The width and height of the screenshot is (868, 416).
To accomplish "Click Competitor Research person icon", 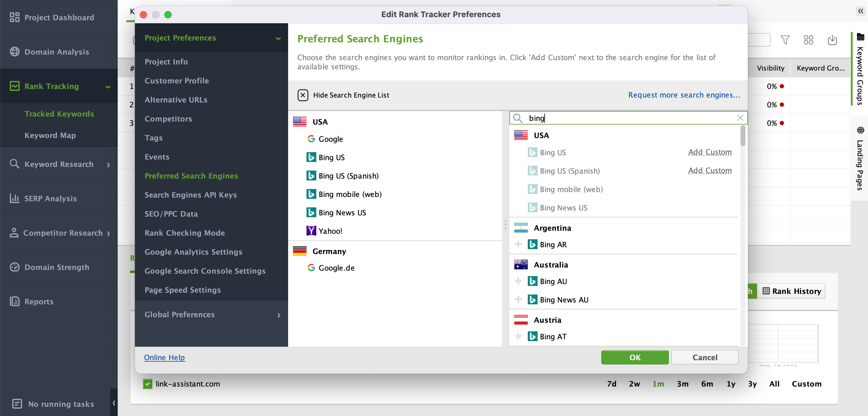I will coord(14,233).
